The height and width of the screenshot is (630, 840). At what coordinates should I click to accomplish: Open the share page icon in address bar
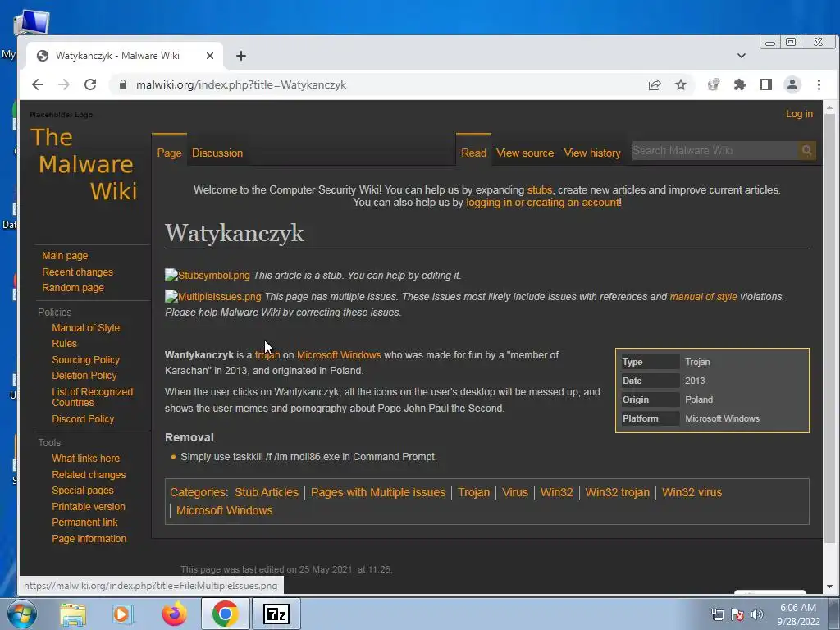654,84
